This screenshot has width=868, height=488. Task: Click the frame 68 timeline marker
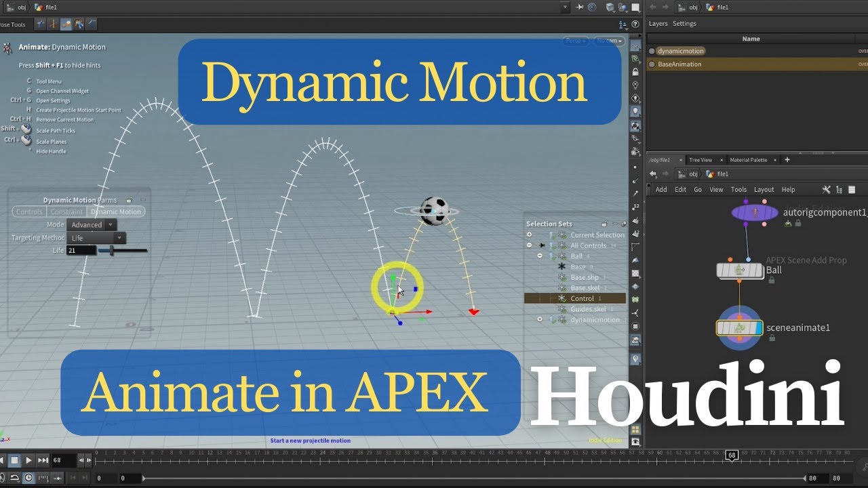[x=732, y=455]
